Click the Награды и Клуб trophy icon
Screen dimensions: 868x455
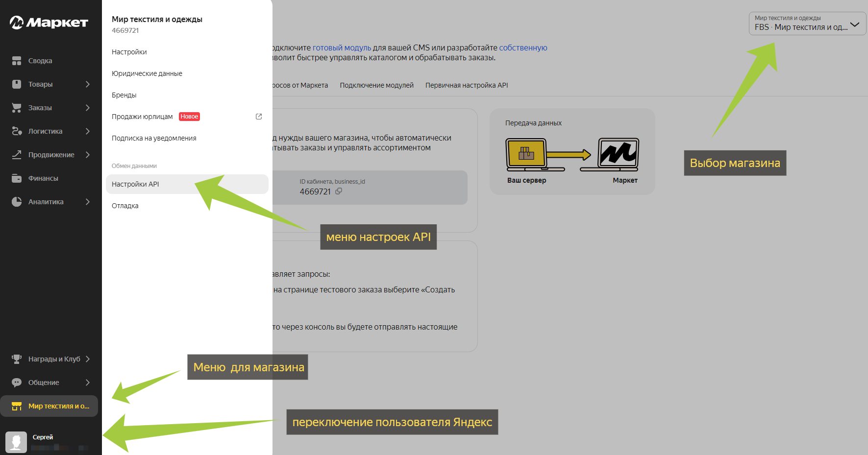17,359
